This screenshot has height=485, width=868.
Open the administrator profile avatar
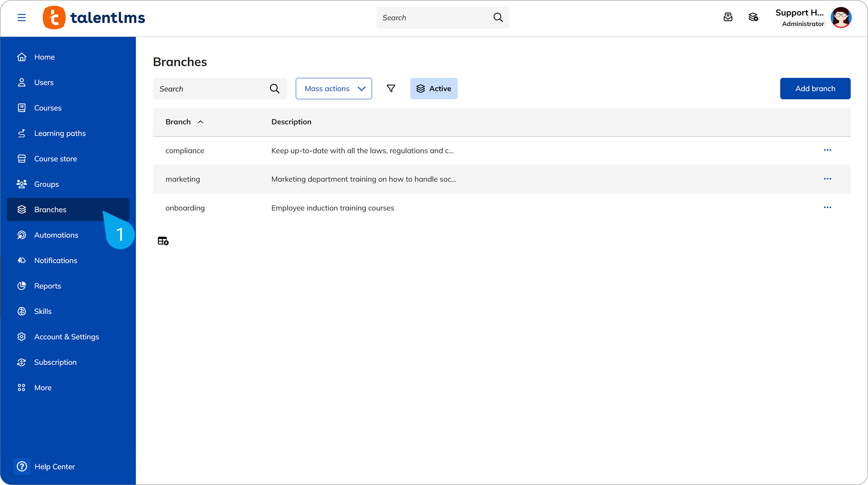tap(841, 17)
